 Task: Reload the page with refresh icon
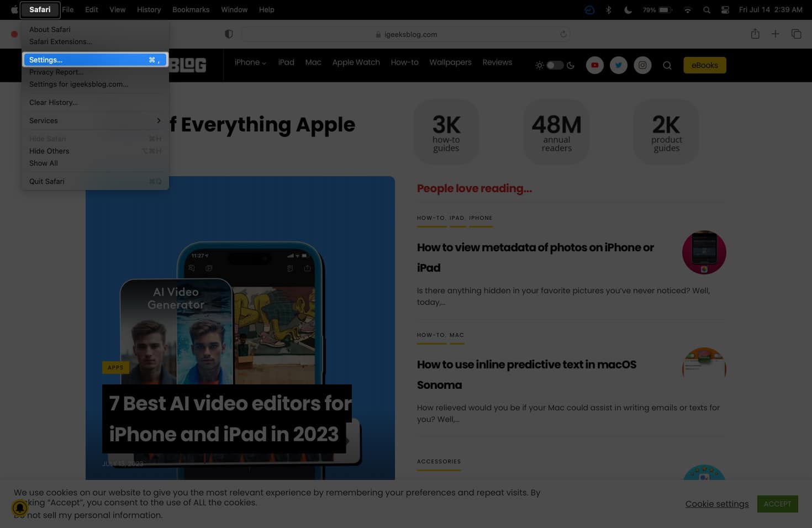(x=563, y=34)
